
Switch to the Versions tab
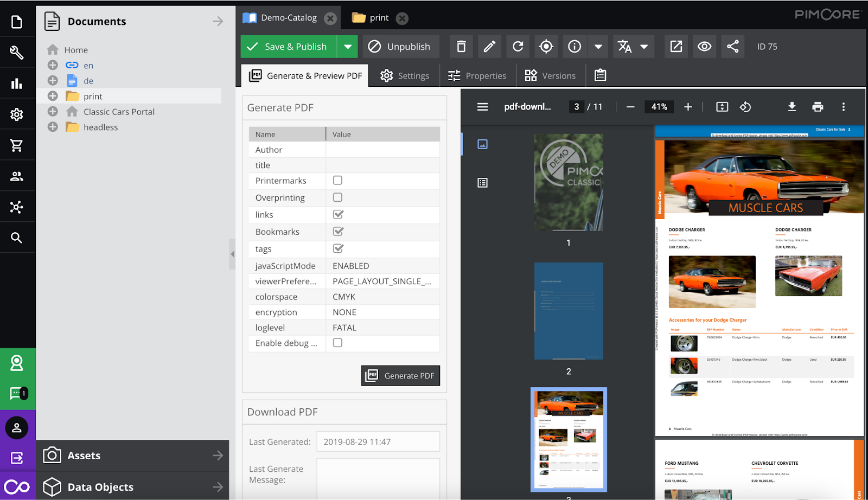tap(551, 76)
